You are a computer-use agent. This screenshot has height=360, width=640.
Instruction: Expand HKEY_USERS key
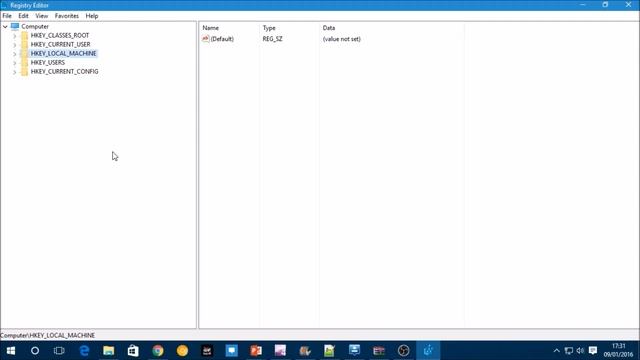pyautogui.click(x=15, y=63)
